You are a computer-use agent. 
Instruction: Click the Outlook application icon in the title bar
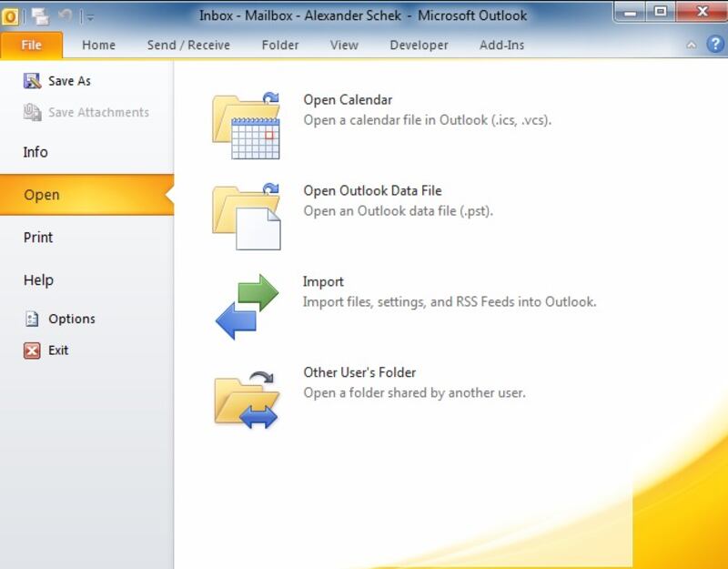tap(12, 15)
